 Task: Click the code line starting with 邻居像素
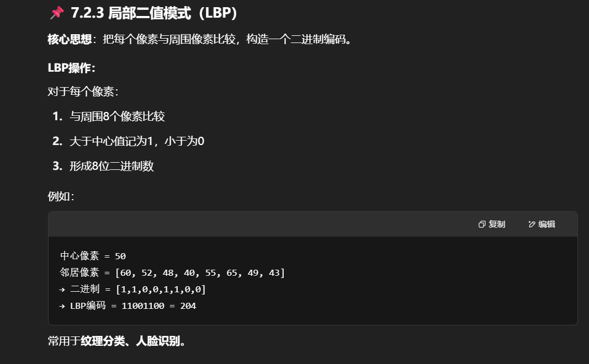[172, 272]
